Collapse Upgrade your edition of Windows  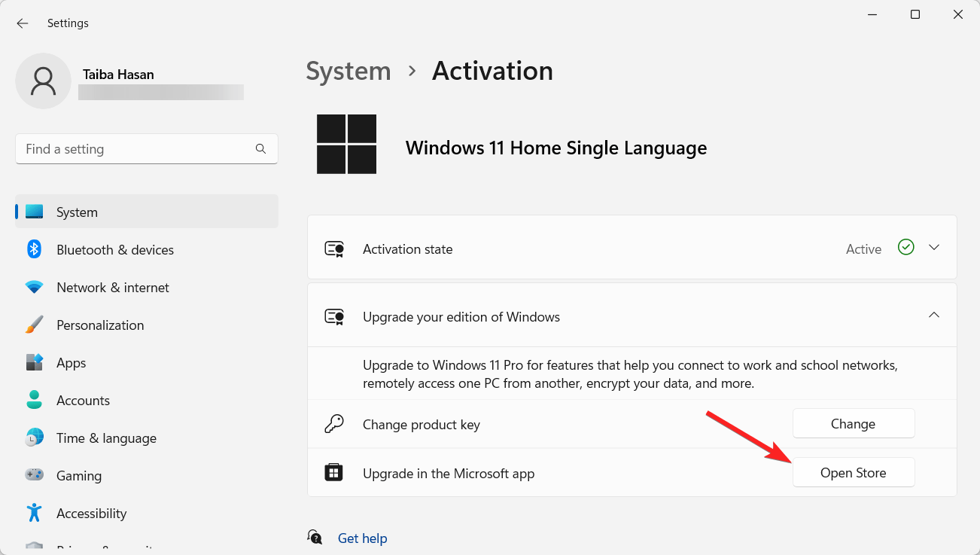pos(934,316)
